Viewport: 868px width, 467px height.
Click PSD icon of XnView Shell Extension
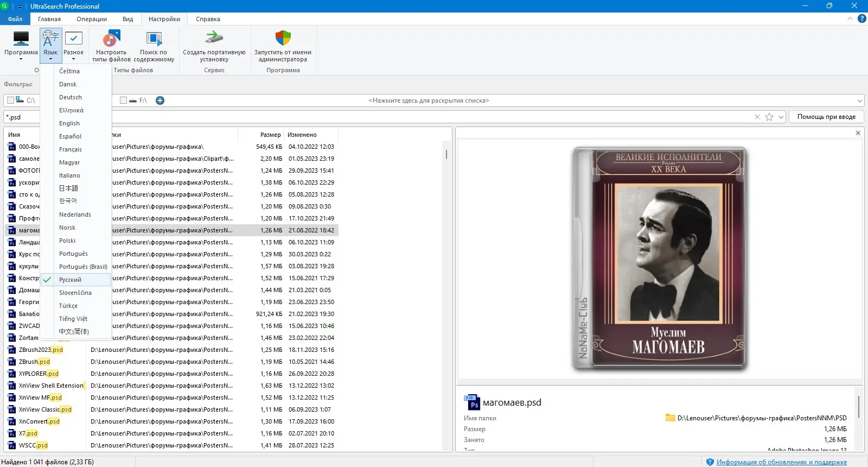tap(12, 386)
